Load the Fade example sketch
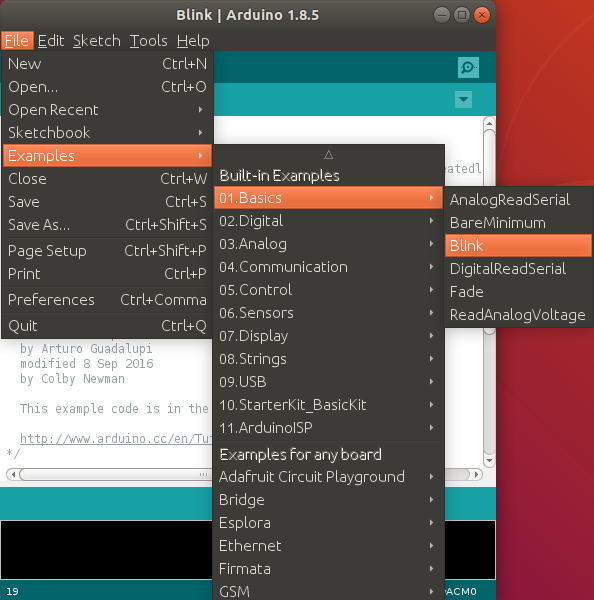Image resolution: width=594 pixels, height=600 pixels. point(519,292)
